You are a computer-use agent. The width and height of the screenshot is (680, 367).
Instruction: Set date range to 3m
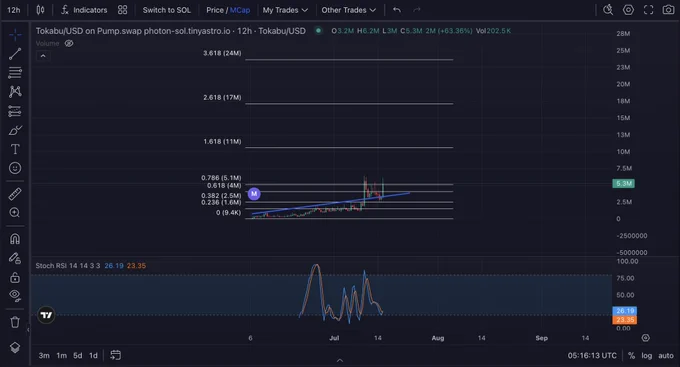pos(44,355)
